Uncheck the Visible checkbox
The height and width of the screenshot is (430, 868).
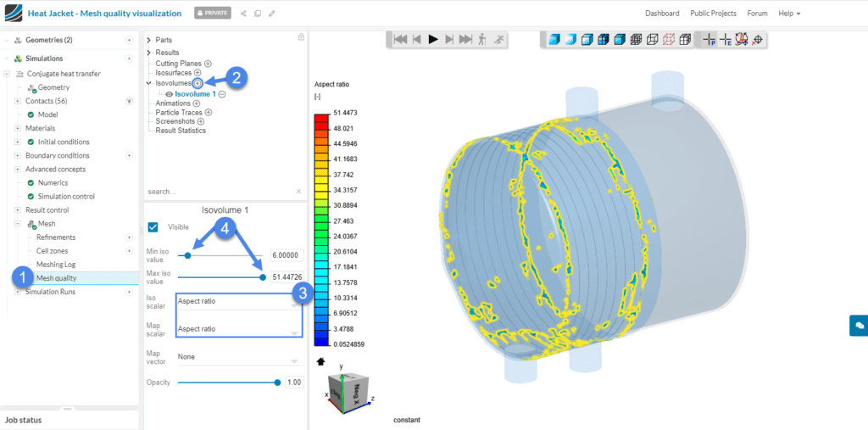click(x=153, y=227)
